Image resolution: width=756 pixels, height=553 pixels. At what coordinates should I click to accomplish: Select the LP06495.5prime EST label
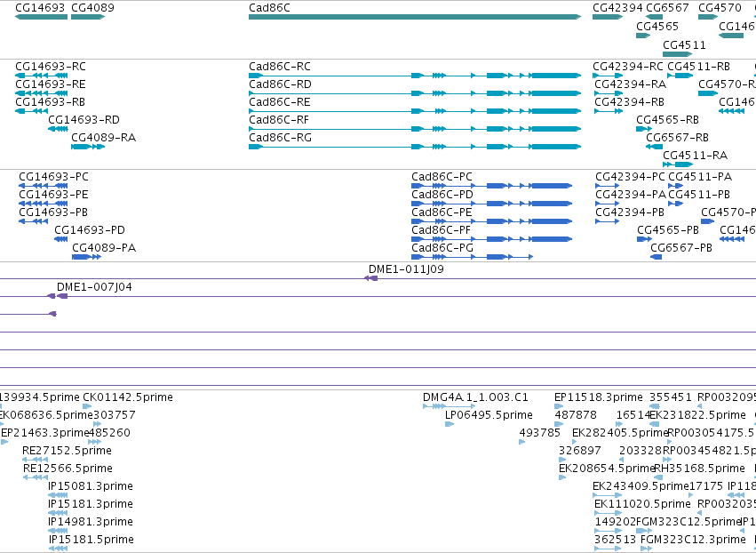489,415
